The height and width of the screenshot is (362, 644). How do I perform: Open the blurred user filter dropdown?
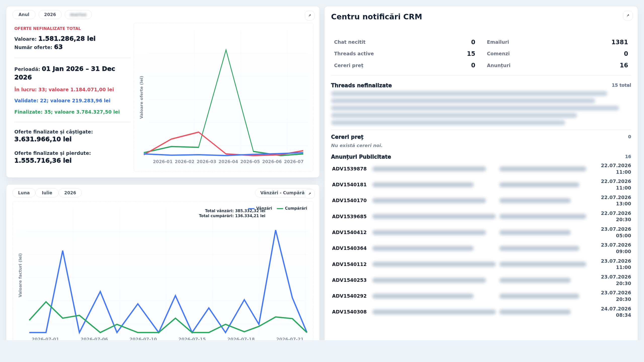[x=78, y=15]
